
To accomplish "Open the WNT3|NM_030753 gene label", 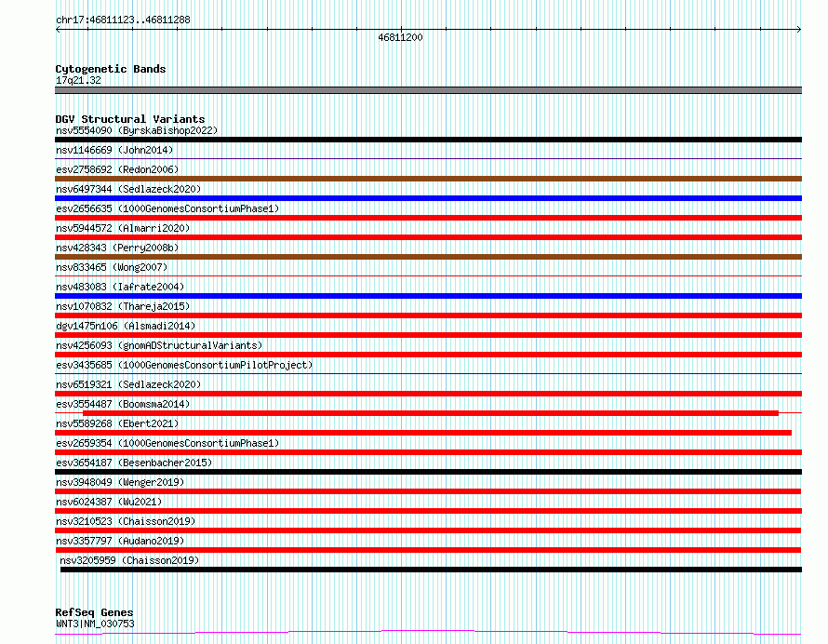I will tap(95, 624).
